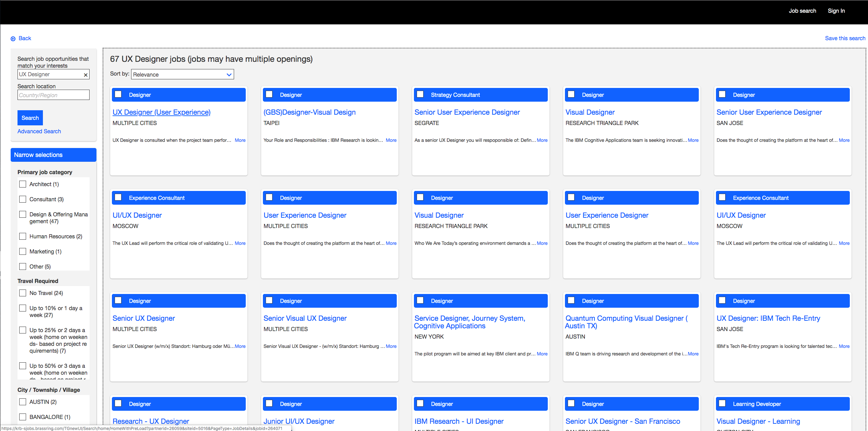This screenshot has width=868, height=431.
Task: Open the Advanced Search link
Action: coord(39,131)
